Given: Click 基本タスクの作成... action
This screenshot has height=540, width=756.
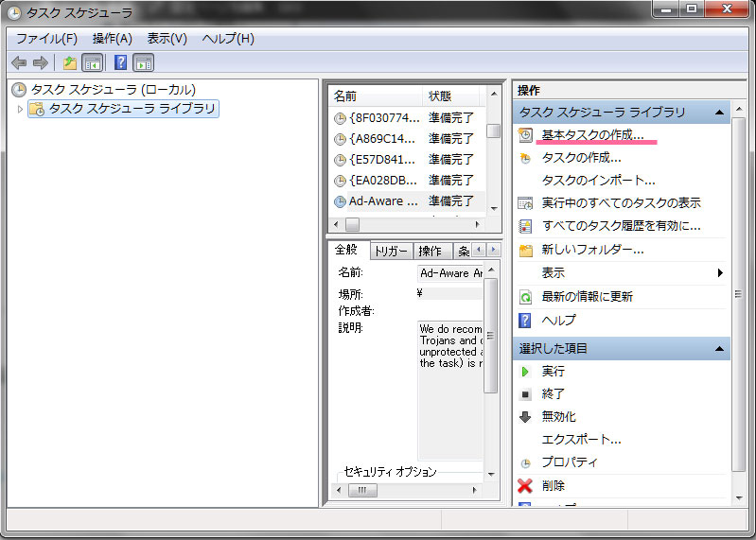Looking at the screenshot, I should (592, 135).
